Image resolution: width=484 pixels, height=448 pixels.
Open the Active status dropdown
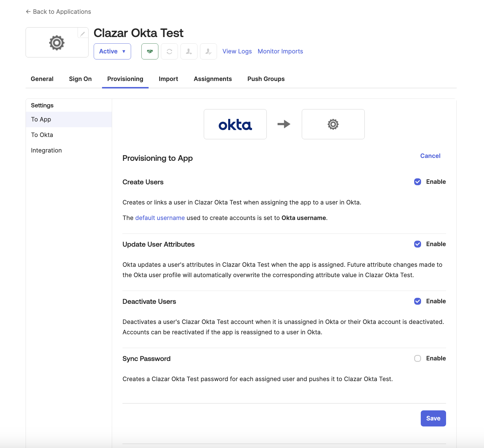coord(112,51)
